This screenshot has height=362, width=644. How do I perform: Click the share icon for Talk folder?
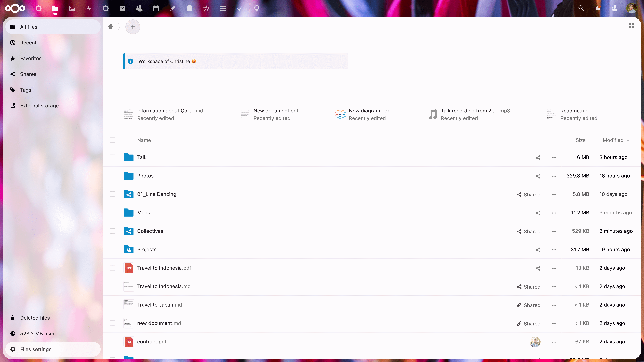pyautogui.click(x=538, y=158)
